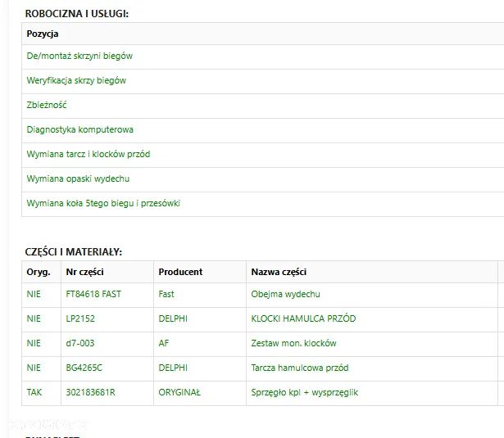Viewport: 504px width, 438px height.
Task: Select the Zbieżność service row
Action: (47, 106)
